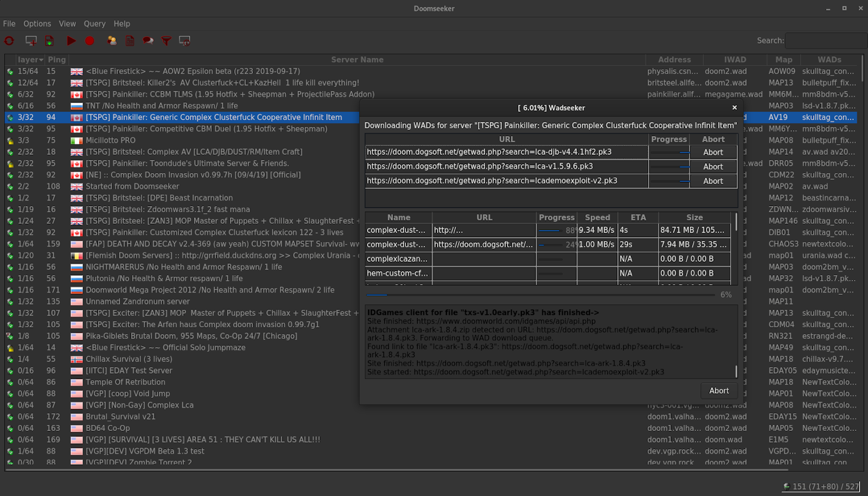Click the status icon of Blue Firestick Solo Jumpmaze row
Screen dimensions: 868x496
click(x=10, y=348)
